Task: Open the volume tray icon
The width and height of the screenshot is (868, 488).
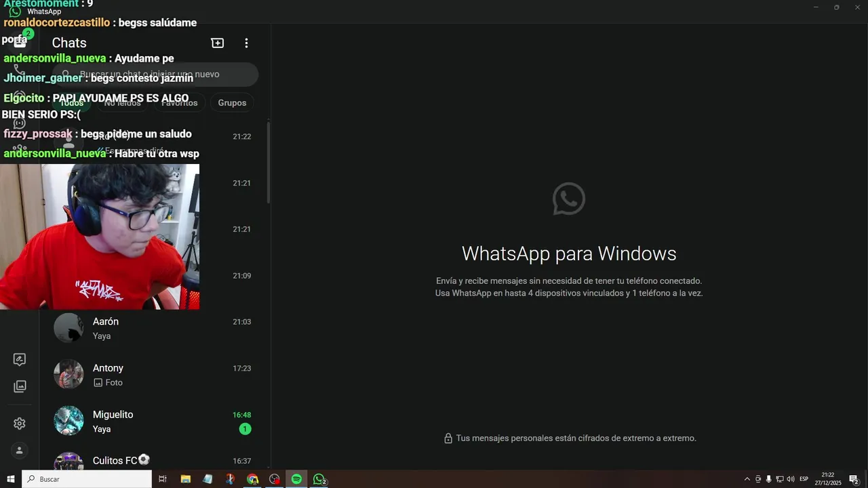Action: 790,479
